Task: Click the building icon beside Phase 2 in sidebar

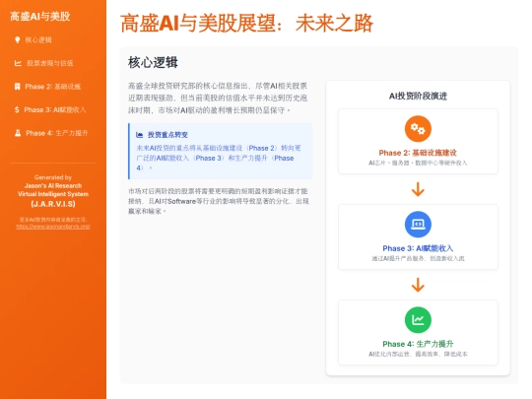Action: (x=18, y=87)
